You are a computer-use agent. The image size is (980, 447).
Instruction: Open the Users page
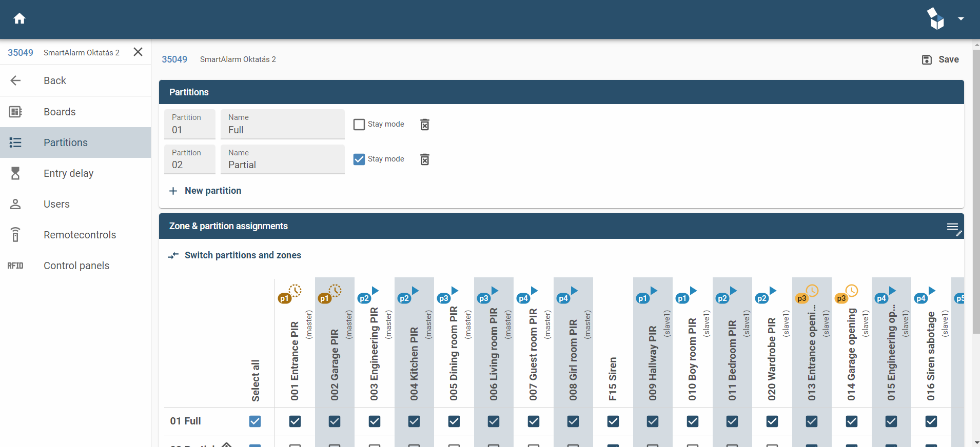(x=75, y=204)
